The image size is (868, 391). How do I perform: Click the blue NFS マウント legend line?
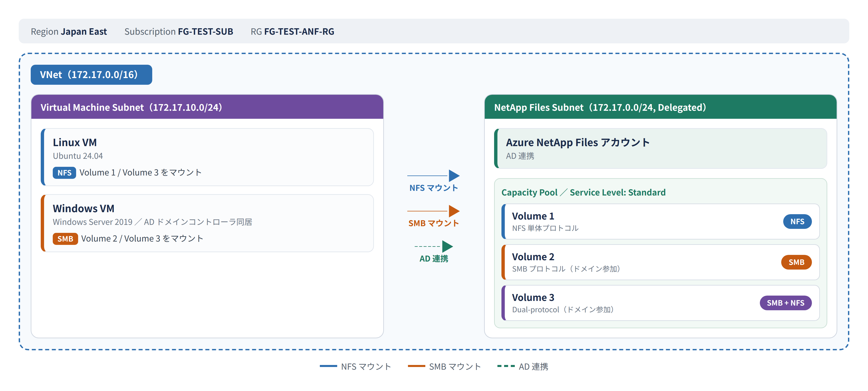(x=328, y=366)
